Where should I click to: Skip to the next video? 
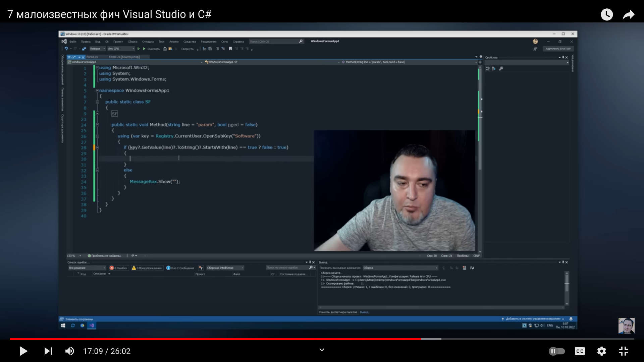48,351
